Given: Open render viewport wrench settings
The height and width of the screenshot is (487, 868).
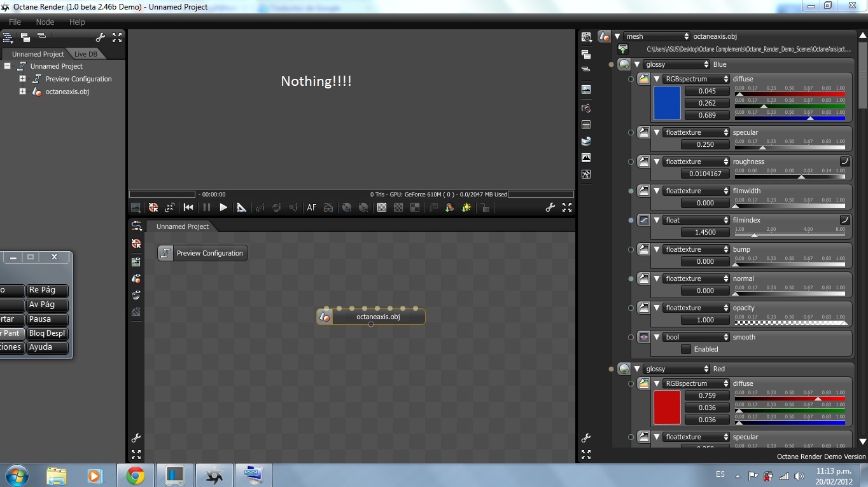Looking at the screenshot, I should coord(550,207).
